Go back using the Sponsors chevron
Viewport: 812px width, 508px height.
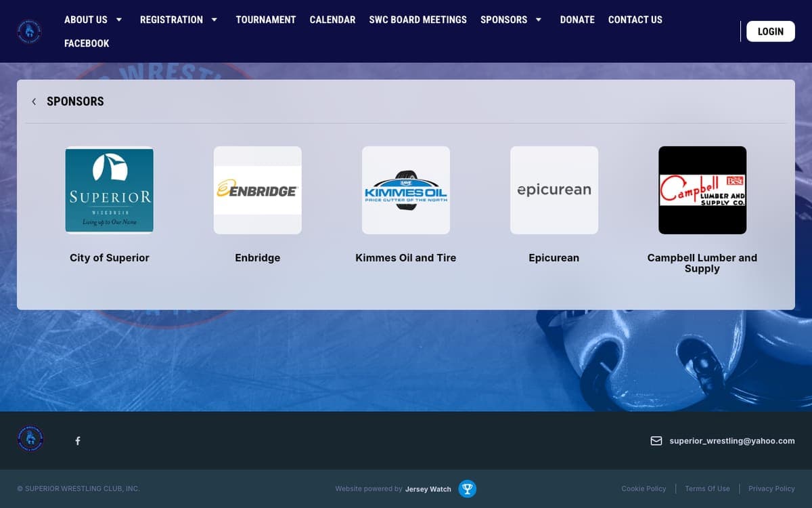tap(34, 102)
